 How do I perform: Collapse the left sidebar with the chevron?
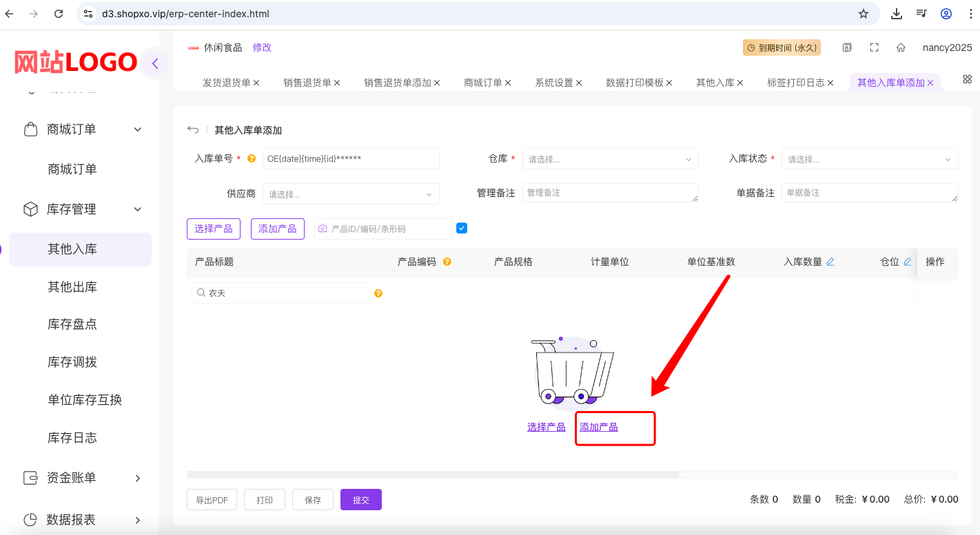point(155,64)
